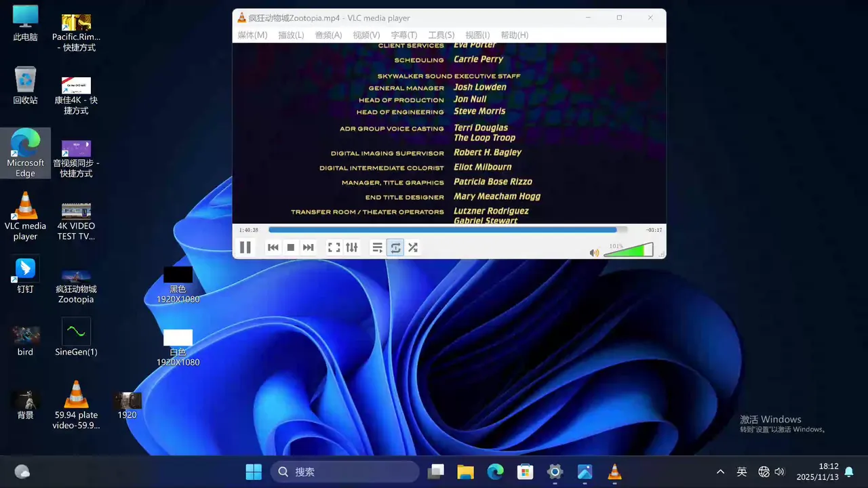This screenshot has height=488, width=868.
Task: Open network status in system tray
Action: [x=764, y=472]
